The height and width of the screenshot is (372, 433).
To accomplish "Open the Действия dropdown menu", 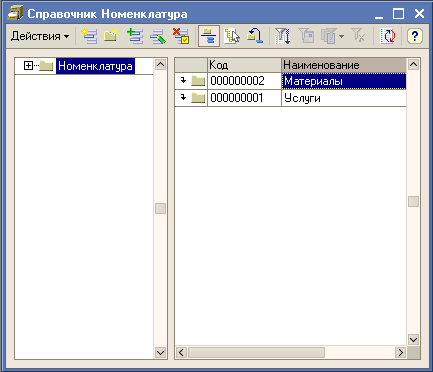I will click(x=40, y=36).
